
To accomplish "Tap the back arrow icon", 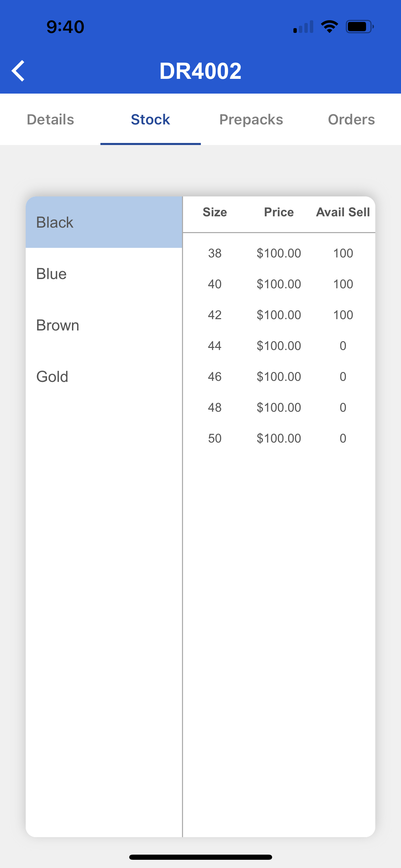I will pos(19,71).
